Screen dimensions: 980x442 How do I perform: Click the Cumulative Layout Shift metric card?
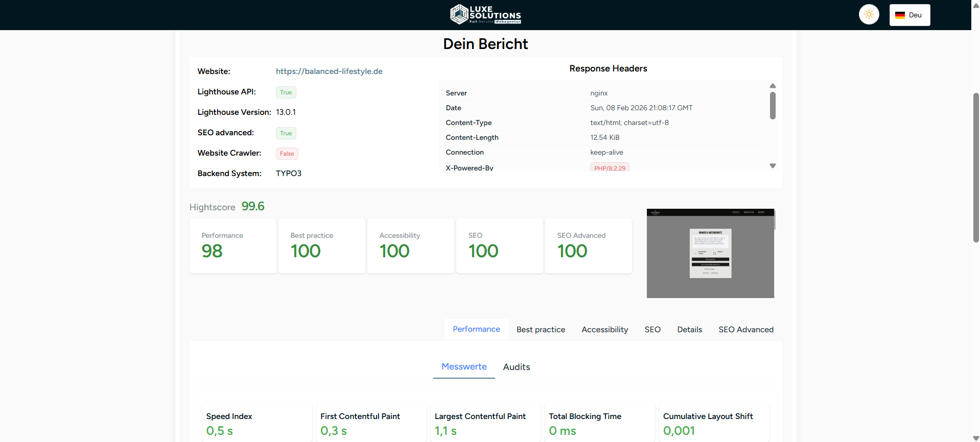[714, 422]
